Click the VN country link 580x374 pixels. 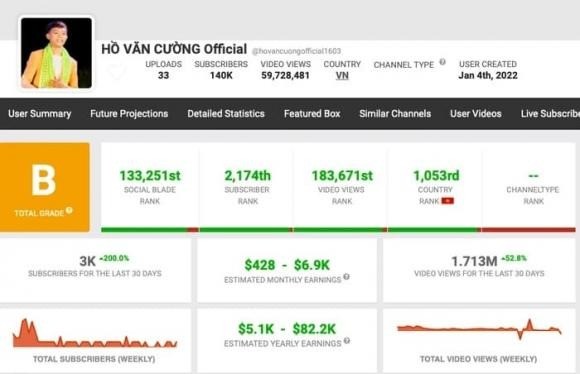[x=342, y=75]
